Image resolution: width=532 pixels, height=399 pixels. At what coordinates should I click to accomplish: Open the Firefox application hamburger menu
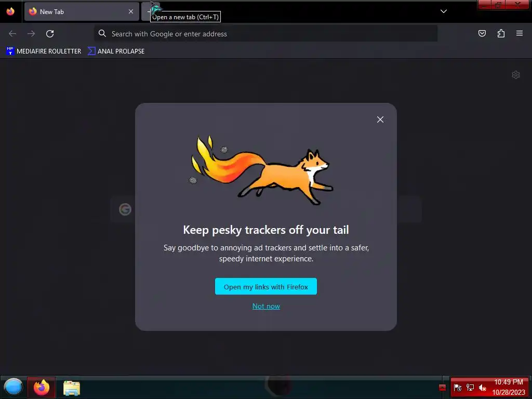(520, 33)
